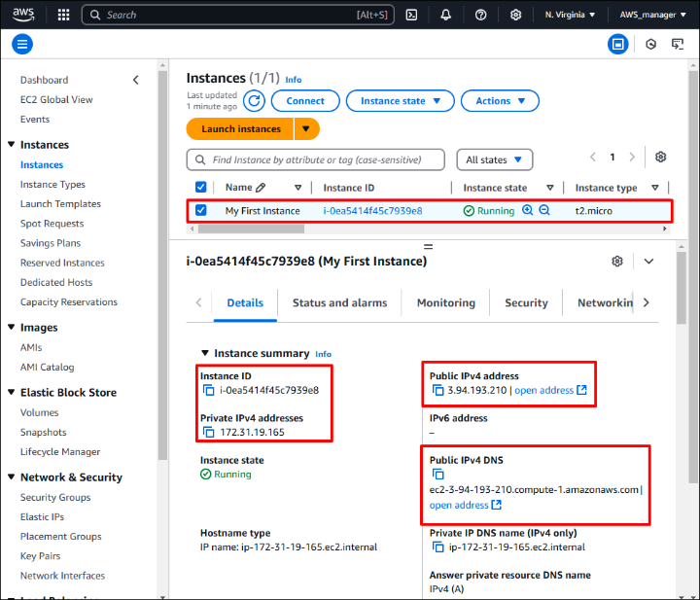
Task: Open the Info link next to Instances
Action: coord(294,80)
